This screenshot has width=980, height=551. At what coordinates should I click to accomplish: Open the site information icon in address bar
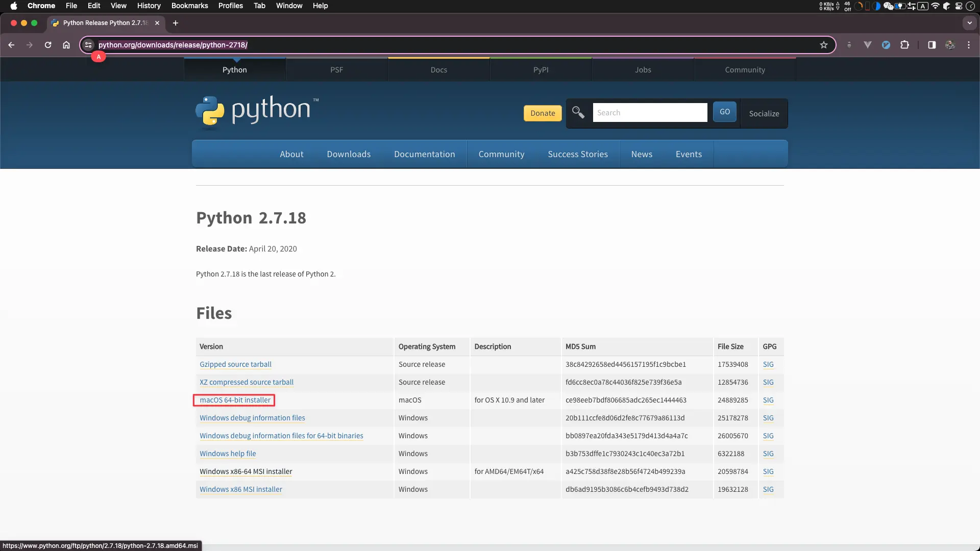[88, 45]
